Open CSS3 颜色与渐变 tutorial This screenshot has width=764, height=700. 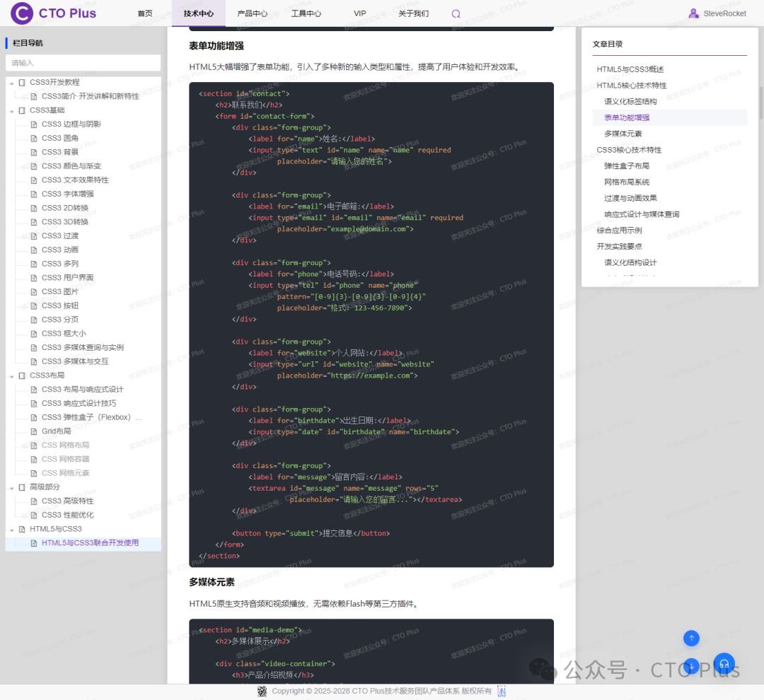point(71,166)
